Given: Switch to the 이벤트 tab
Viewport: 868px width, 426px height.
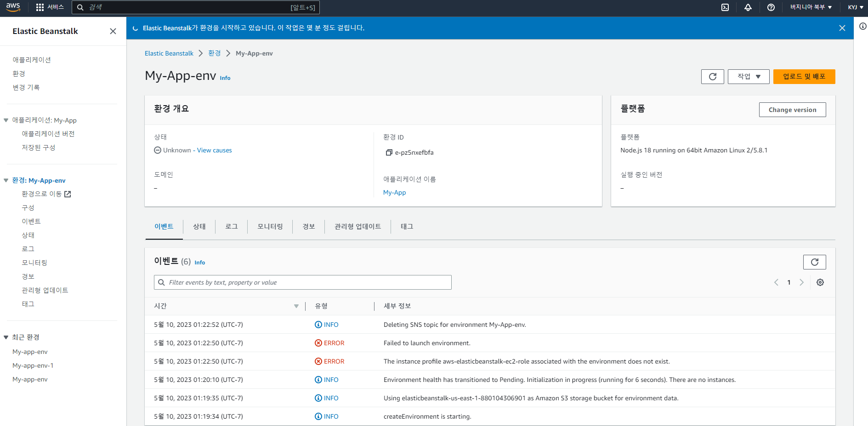Looking at the screenshot, I should pos(164,227).
